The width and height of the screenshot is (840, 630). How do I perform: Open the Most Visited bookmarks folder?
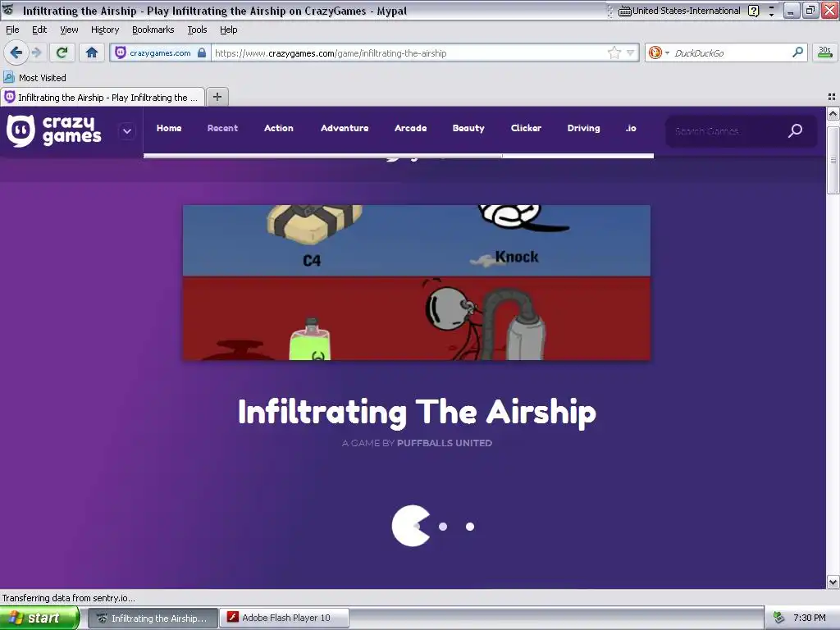click(x=34, y=78)
